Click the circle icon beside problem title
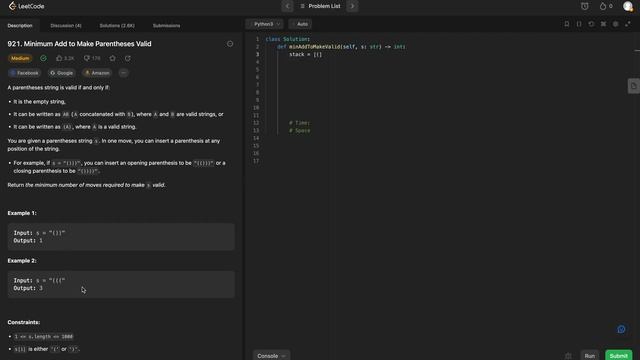640x360 pixels. [230, 44]
